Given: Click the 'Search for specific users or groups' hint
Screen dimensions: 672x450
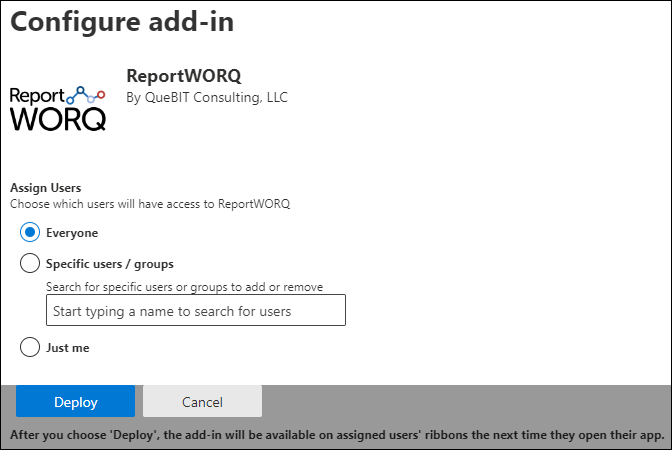Looking at the screenshot, I should point(184,287).
